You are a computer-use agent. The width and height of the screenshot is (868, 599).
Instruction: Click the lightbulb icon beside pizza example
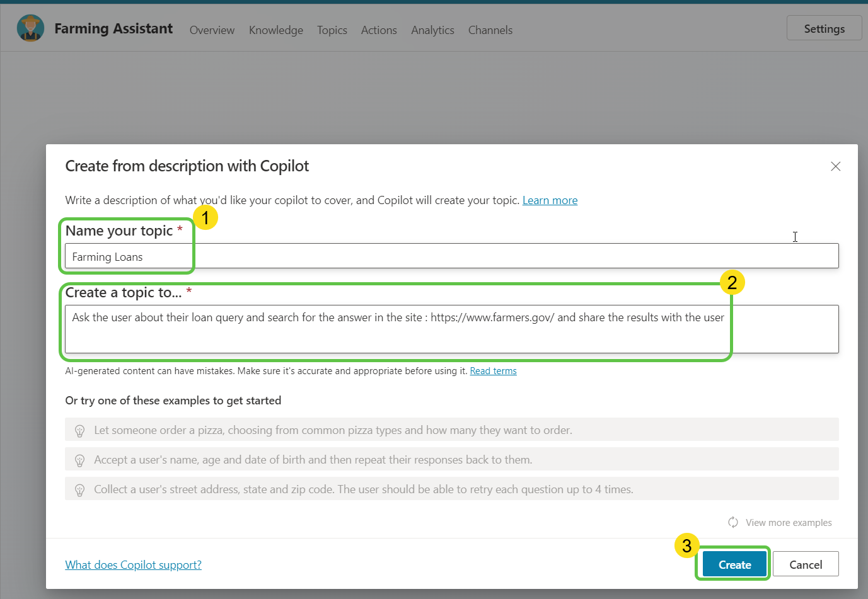(80, 431)
